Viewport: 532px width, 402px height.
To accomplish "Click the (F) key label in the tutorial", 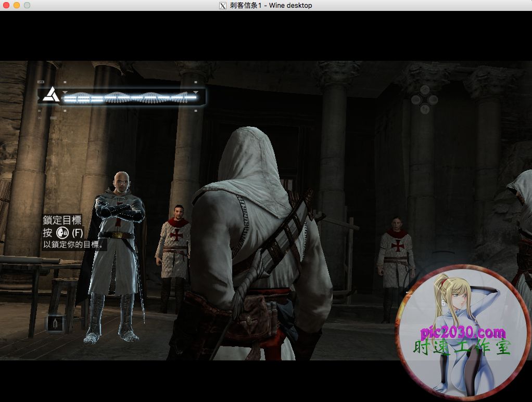I will pos(78,233).
